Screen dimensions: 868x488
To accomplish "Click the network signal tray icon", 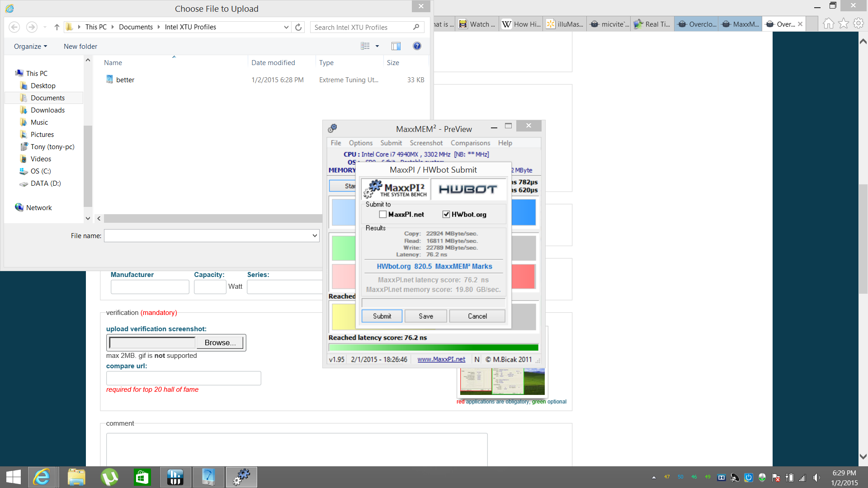I will point(803,478).
